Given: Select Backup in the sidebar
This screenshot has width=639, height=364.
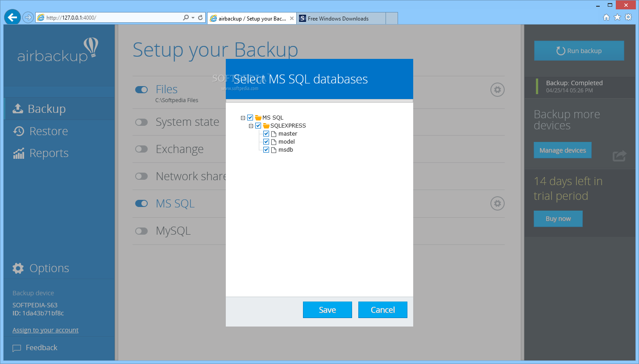Looking at the screenshot, I should pos(59,109).
